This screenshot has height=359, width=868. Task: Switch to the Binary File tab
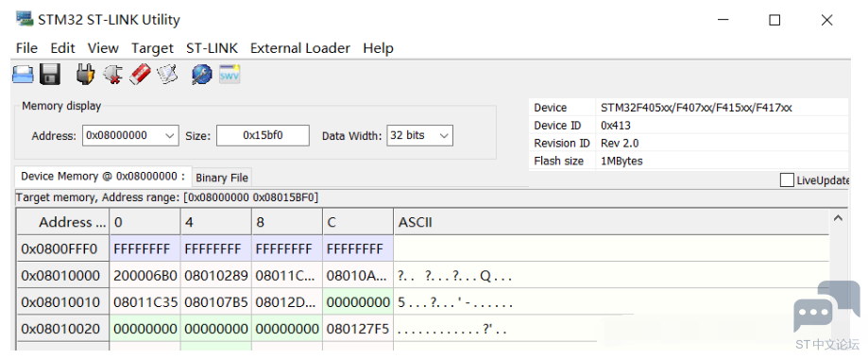(222, 178)
